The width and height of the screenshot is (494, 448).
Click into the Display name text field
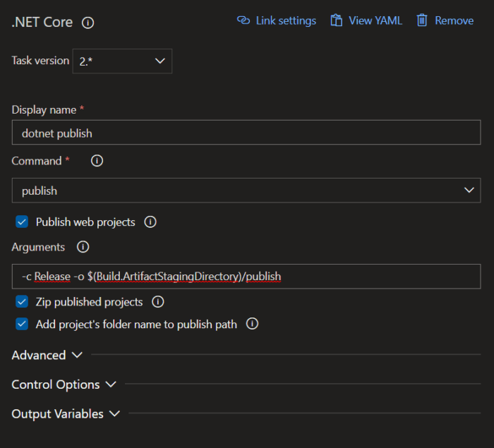point(246,133)
